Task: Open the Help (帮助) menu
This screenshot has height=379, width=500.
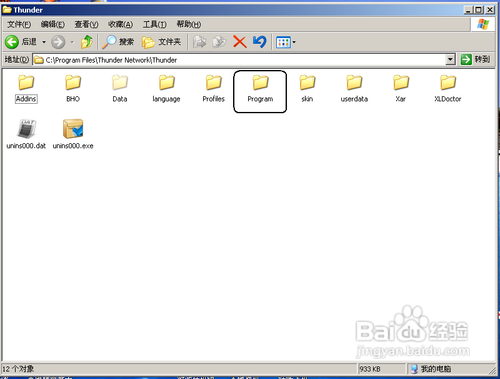Action: [189, 24]
